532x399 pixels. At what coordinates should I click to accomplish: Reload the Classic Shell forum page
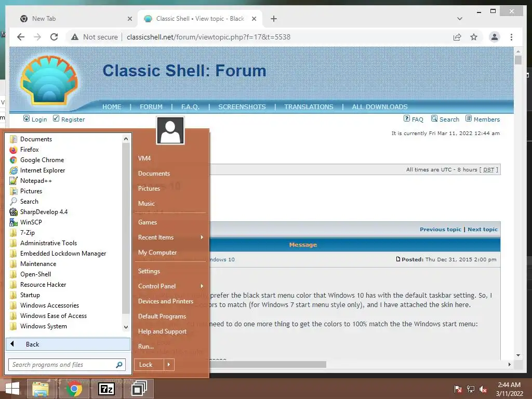pyautogui.click(x=54, y=37)
